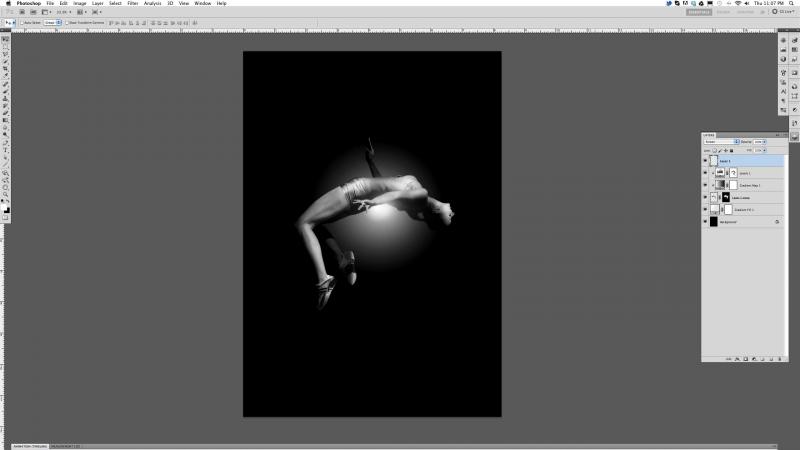Toggle visibility of the top selected layer
This screenshot has width=800, height=450.
pos(705,159)
